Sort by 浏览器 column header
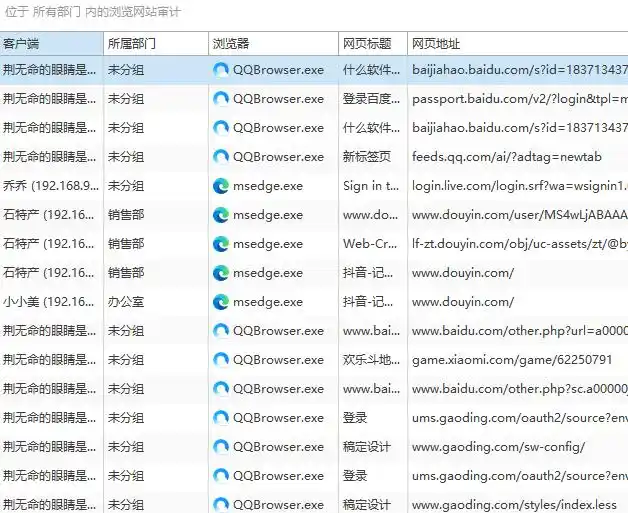The image size is (628, 513). [x=274, y=44]
